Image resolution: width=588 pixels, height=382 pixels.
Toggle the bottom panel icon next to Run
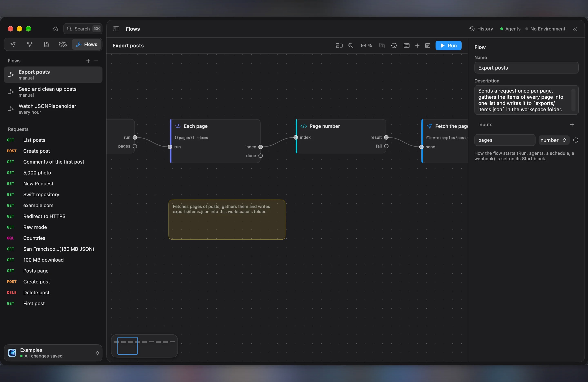point(428,46)
